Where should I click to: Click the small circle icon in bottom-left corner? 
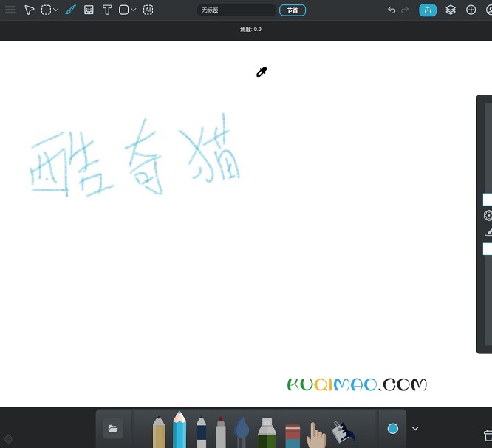click(x=8, y=439)
